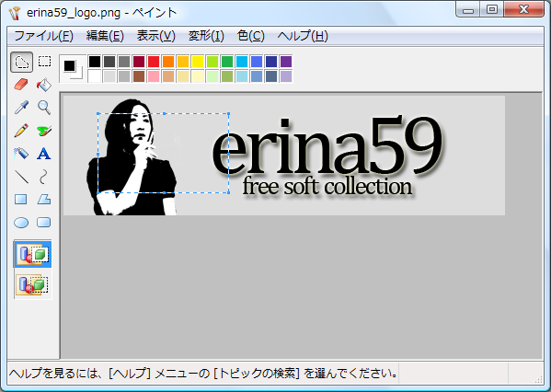This screenshot has height=392, width=551.
Task: Choose the Curve tool
Action: point(44,177)
